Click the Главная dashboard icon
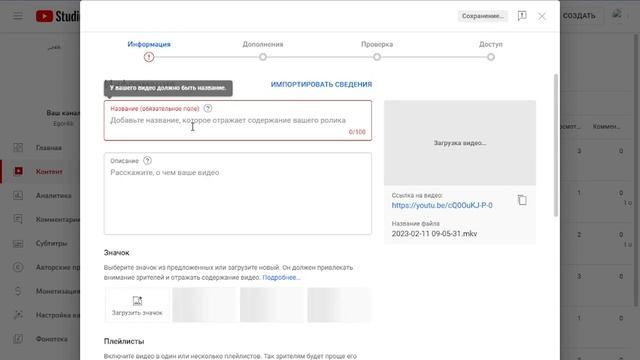640x360 pixels. click(x=18, y=148)
